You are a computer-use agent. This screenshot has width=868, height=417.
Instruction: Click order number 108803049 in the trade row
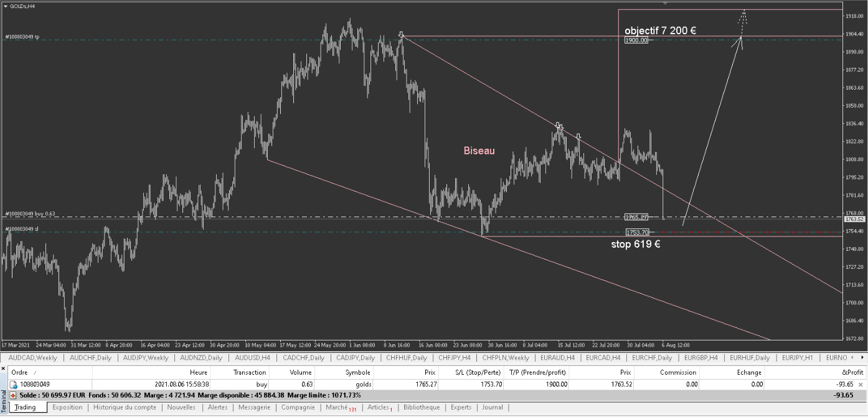point(34,385)
